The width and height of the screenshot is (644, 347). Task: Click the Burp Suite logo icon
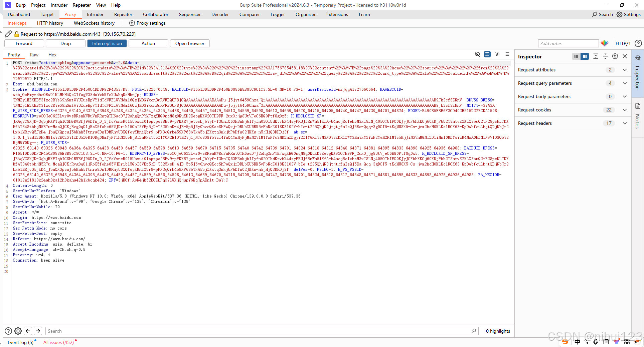coord(8,5)
